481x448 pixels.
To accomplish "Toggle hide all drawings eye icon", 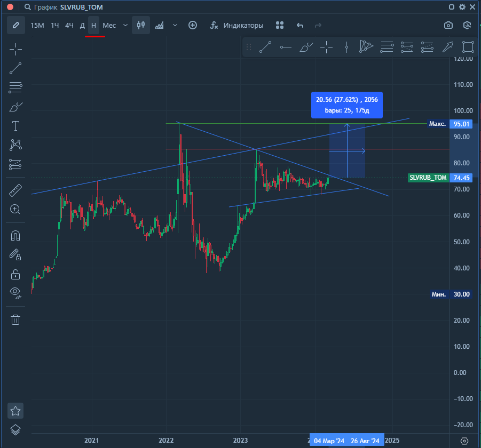I will tap(15, 293).
